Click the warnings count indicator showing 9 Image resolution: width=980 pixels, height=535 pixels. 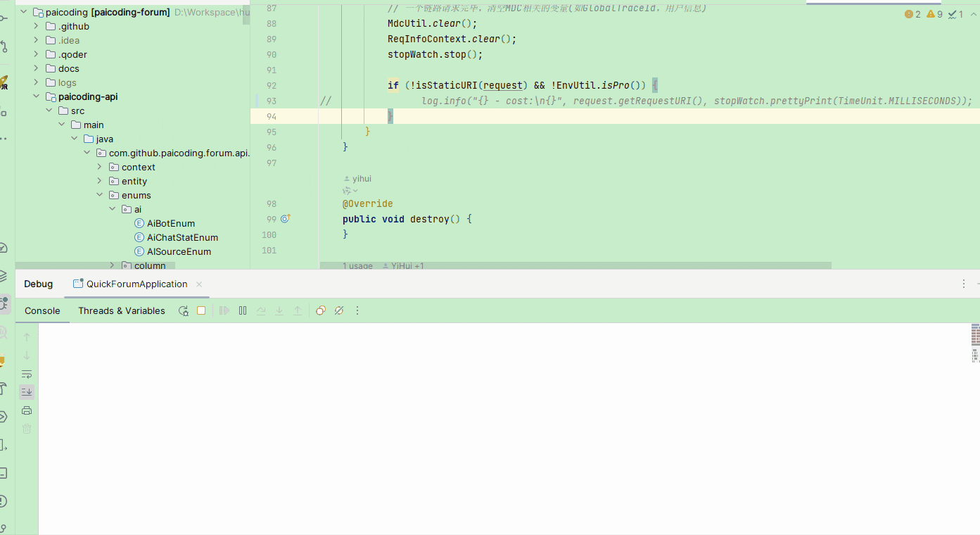point(935,14)
